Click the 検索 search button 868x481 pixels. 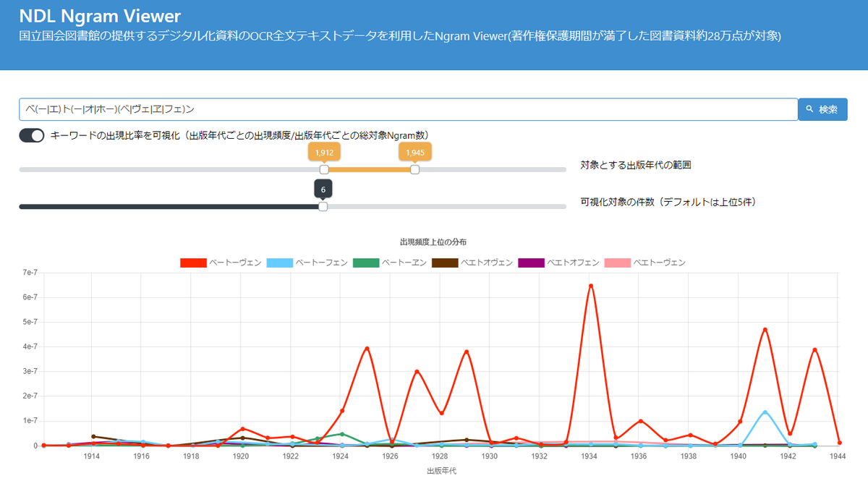coord(822,109)
